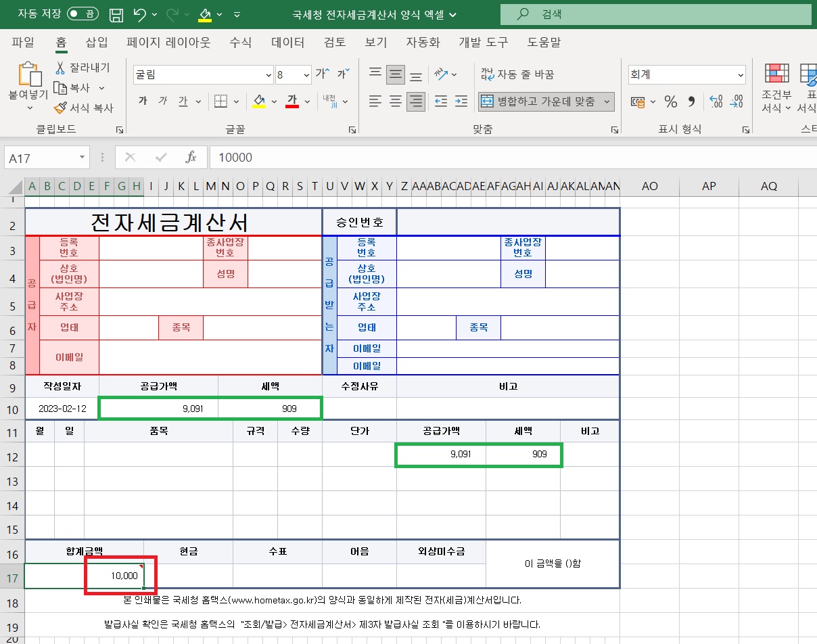The width and height of the screenshot is (817, 644).
Task: Open the font color dropdown arrow
Action: tap(308, 101)
